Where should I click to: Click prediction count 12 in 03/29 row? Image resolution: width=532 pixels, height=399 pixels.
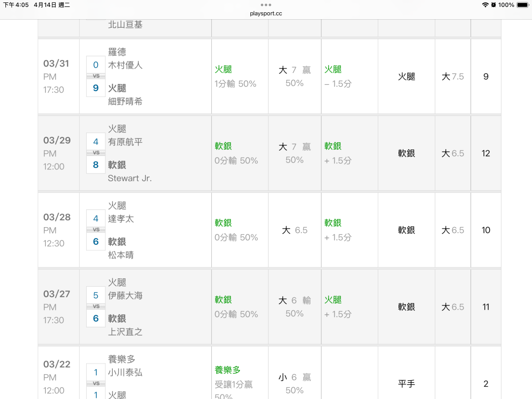[486, 153]
